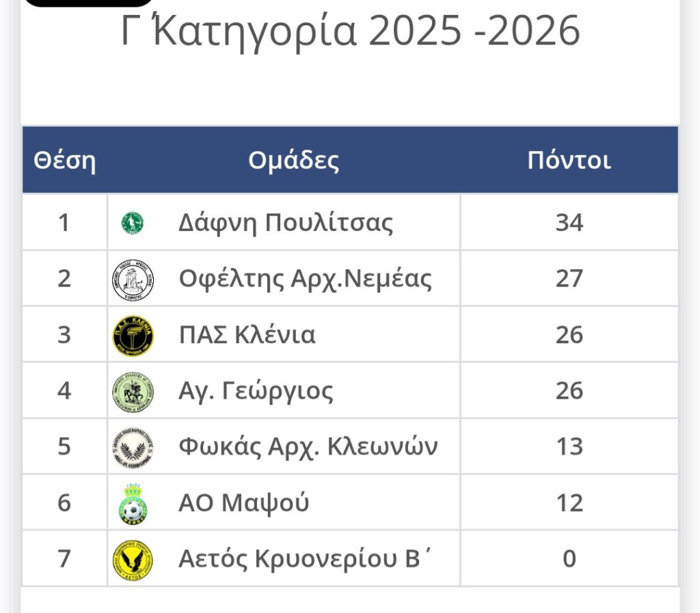Select the Αγ. Γεώργιος team name
This screenshot has height=613, width=700.
point(256,392)
